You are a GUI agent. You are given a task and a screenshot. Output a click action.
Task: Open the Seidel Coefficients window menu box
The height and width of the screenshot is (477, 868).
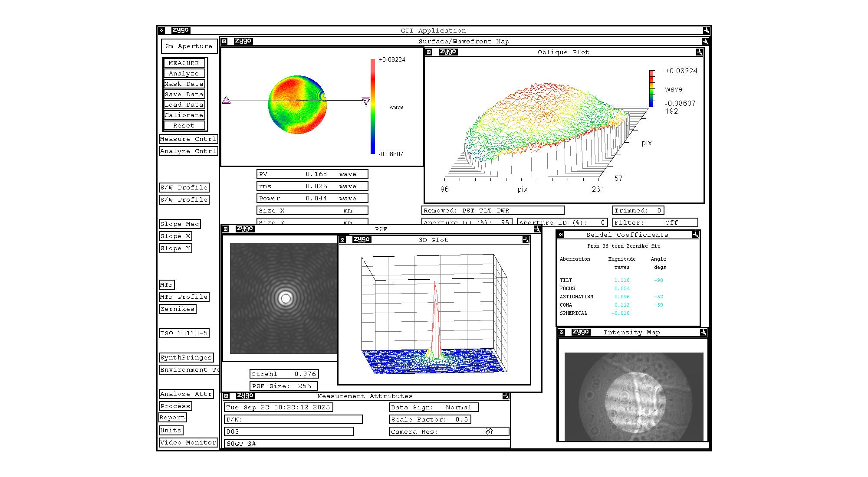tap(561, 235)
